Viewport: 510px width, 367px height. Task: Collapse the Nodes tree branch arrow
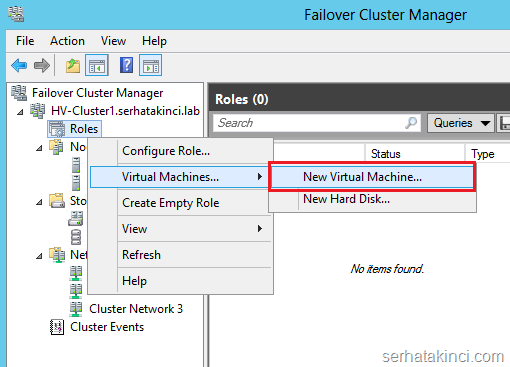click(39, 148)
